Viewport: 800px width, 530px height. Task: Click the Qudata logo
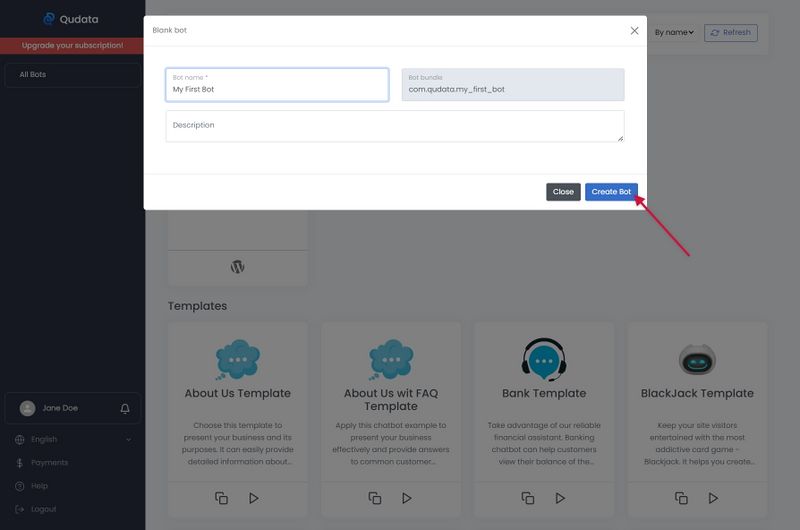point(71,19)
